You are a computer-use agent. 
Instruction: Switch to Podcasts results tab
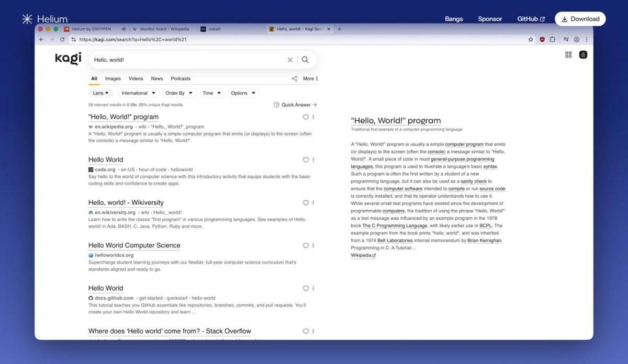click(x=181, y=78)
